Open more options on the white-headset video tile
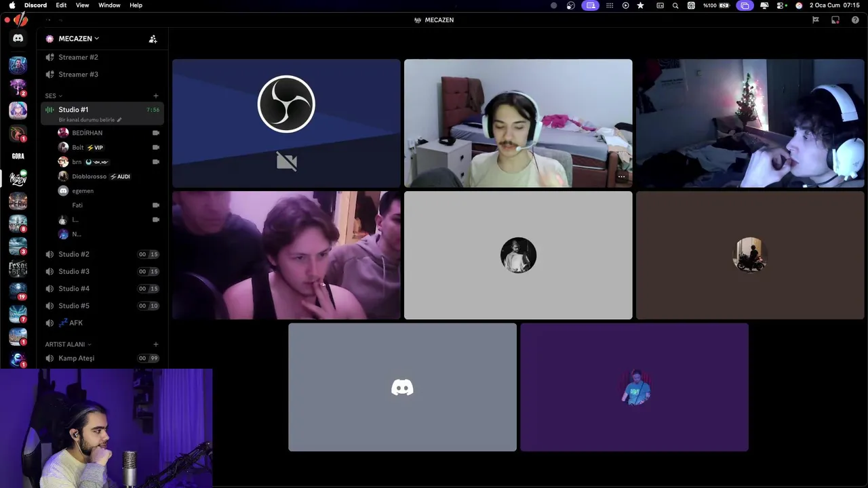This screenshot has width=868, height=488. pyautogui.click(x=621, y=177)
